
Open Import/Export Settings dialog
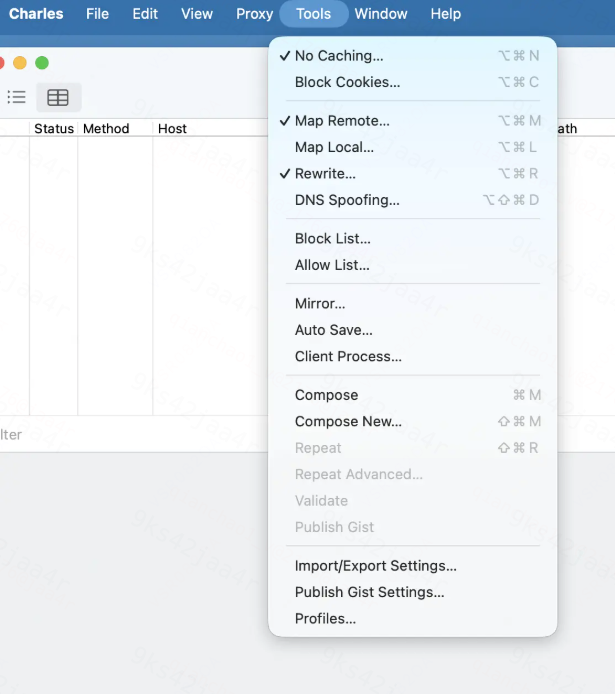tap(412, 566)
